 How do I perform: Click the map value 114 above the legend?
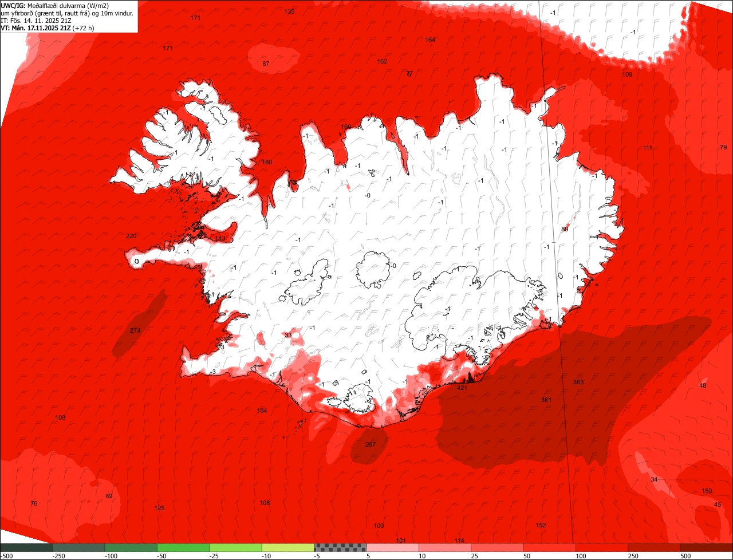[x=459, y=541]
